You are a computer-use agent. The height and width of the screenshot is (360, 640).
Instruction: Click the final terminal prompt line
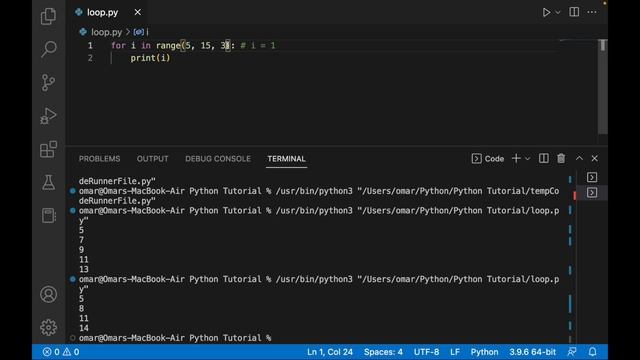click(x=175, y=338)
